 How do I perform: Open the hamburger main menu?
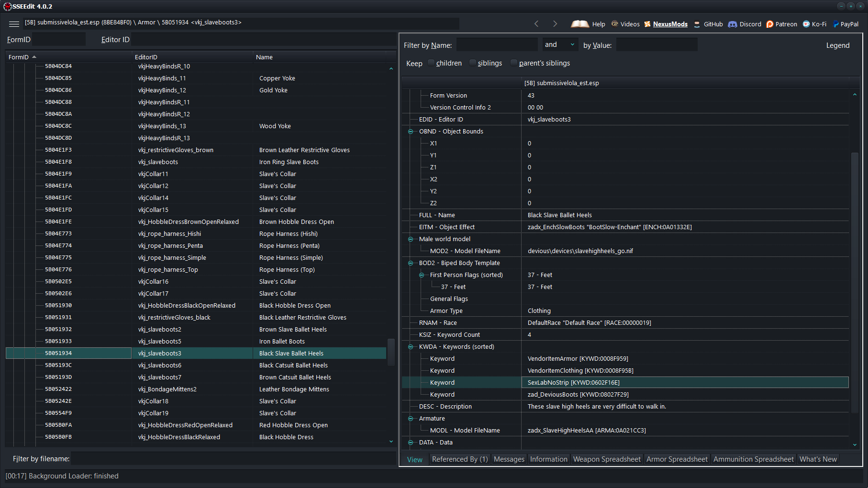click(x=14, y=23)
